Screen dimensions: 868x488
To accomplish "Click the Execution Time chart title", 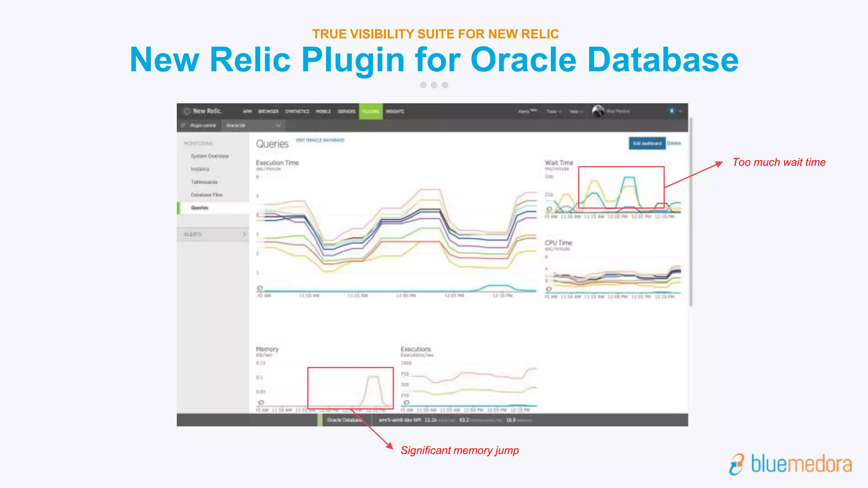I will click(277, 163).
